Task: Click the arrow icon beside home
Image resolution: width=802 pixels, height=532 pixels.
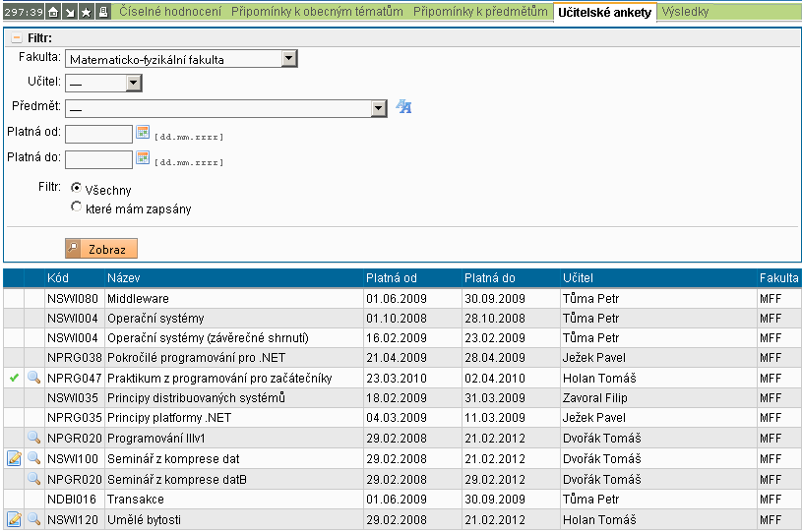Action: click(70, 13)
